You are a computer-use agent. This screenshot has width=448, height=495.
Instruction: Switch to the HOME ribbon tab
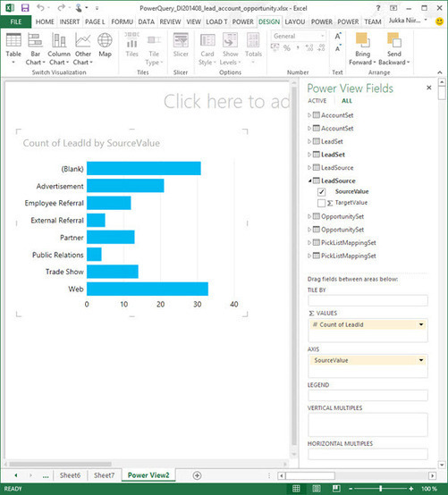click(x=45, y=21)
